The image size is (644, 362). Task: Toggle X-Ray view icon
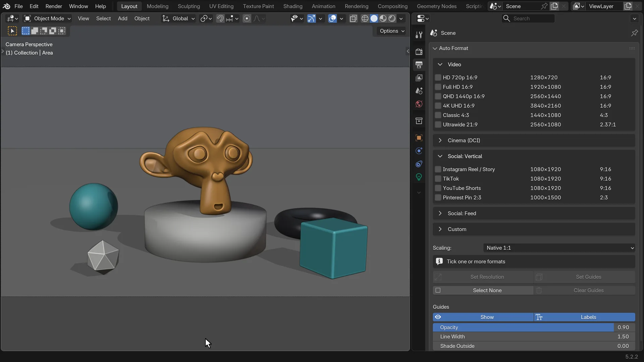pos(353,18)
